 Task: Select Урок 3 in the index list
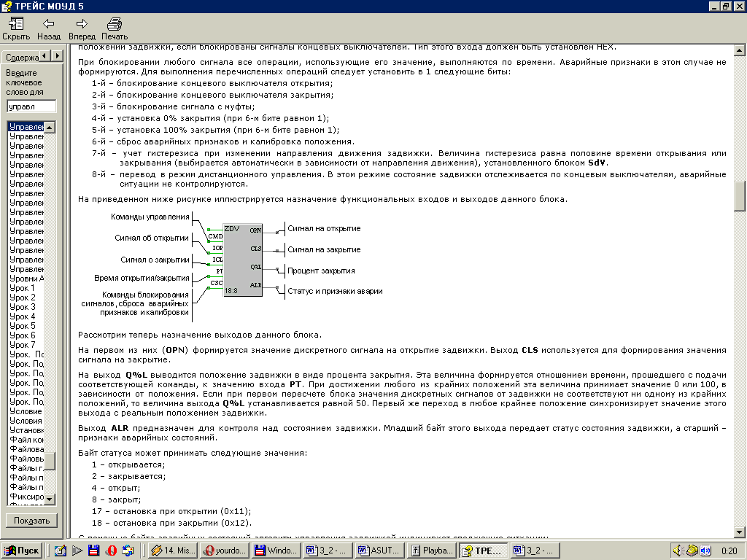(x=22, y=307)
